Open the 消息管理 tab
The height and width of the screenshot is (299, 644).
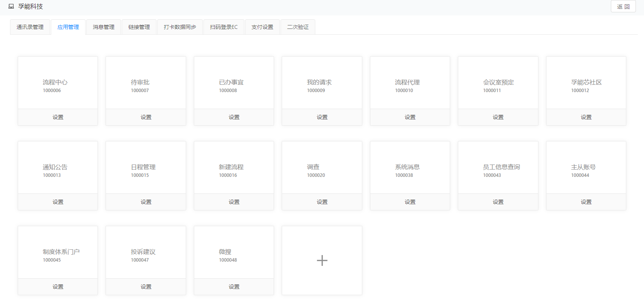point(104,27)
